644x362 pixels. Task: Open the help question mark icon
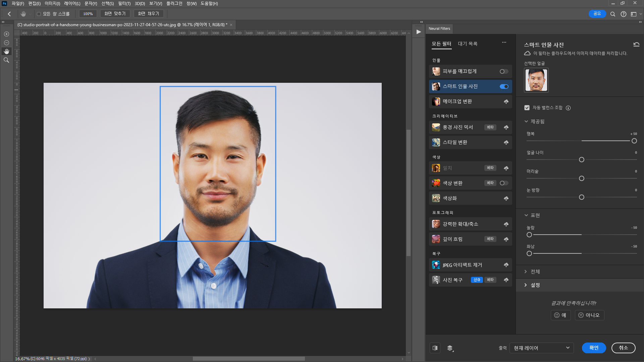(624, 14)
